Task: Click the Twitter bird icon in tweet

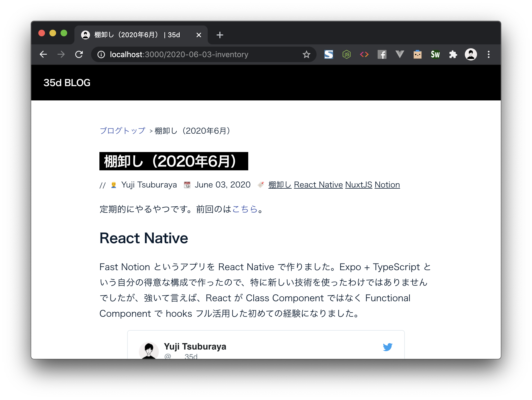Action: [388, 347]
